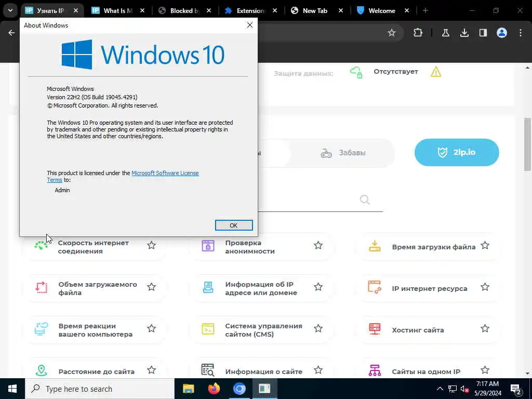Open Расстояние до сайта service

(x=96, y=371)
